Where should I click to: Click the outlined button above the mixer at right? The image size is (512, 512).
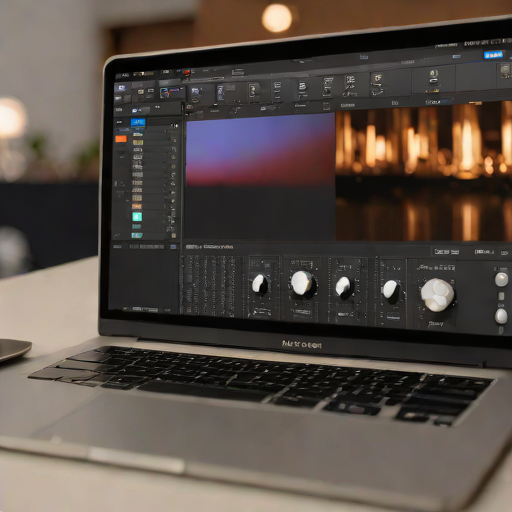[446, 251]
